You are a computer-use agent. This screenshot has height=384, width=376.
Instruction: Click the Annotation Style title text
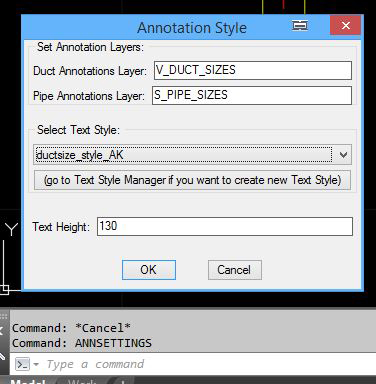192,28
